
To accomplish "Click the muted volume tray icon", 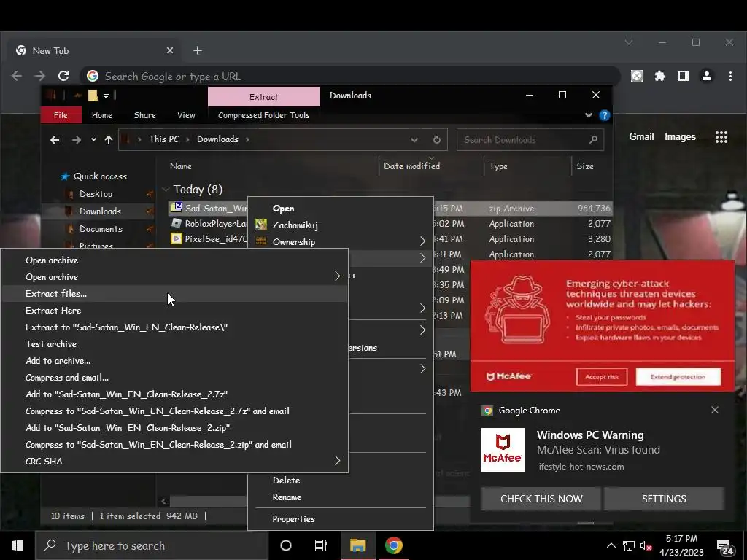I will point(646,545).
